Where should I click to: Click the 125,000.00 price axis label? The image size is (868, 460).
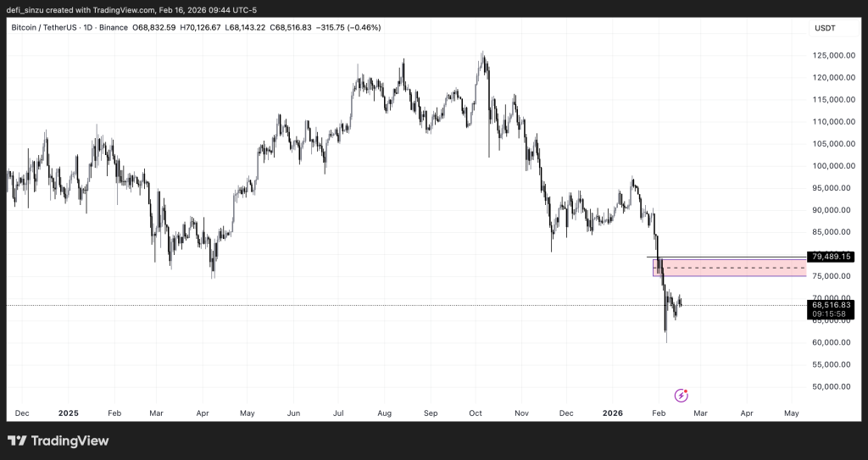(831, 56)
